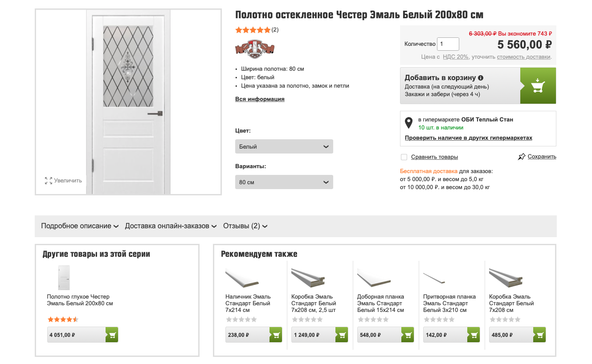The image size is (592, 364).
Task: Open the Доставка онлайн-заказов tab
Action: 171,226
